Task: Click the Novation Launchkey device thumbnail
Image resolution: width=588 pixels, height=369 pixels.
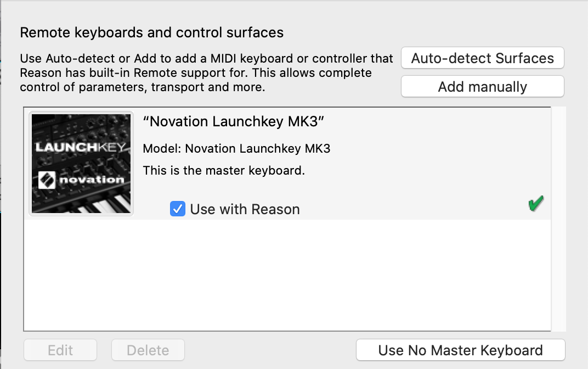Action: click(x=81, y=163)
